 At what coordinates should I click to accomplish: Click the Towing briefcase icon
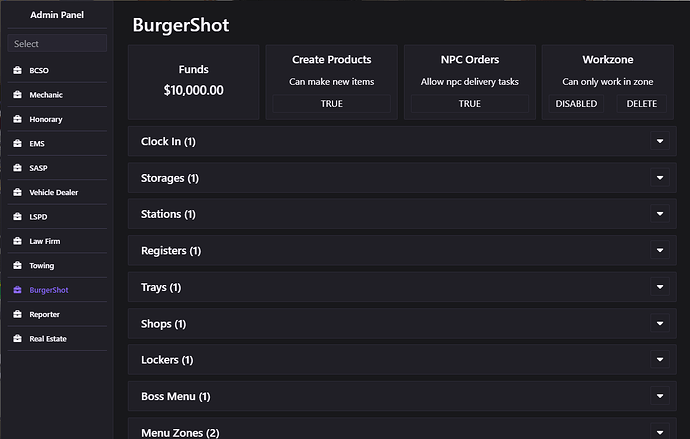(x=17, y=266)
